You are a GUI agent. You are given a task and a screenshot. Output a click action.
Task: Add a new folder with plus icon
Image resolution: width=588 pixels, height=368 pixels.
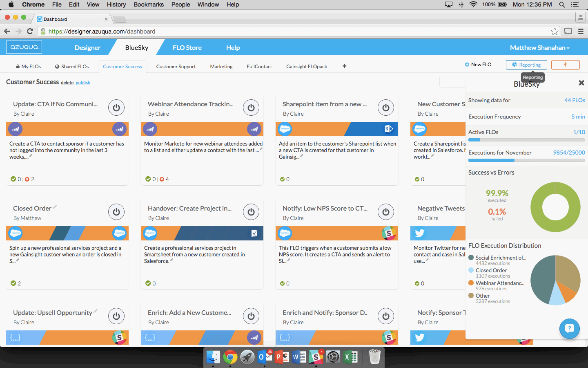344,66
